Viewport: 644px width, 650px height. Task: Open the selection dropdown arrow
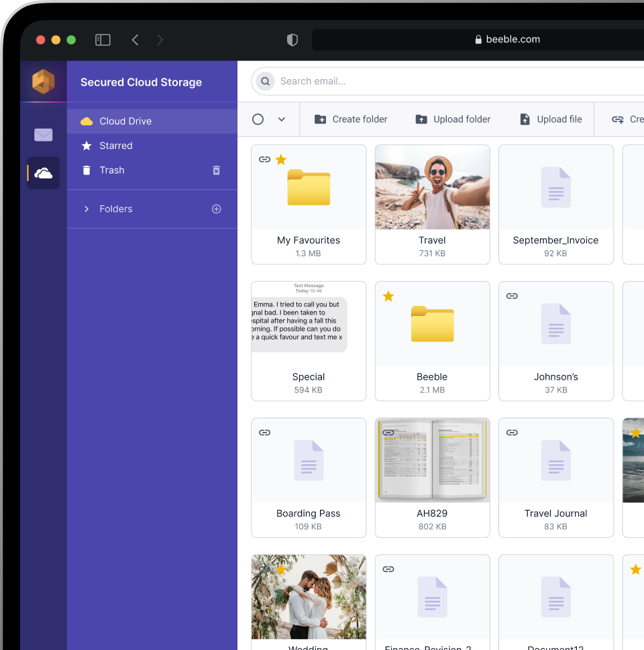(282, 119)
